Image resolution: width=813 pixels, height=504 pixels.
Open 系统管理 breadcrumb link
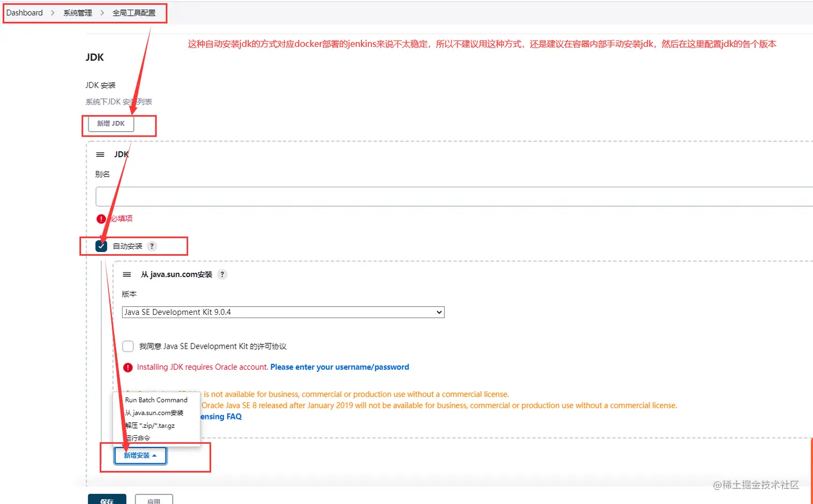click(77, 13)
